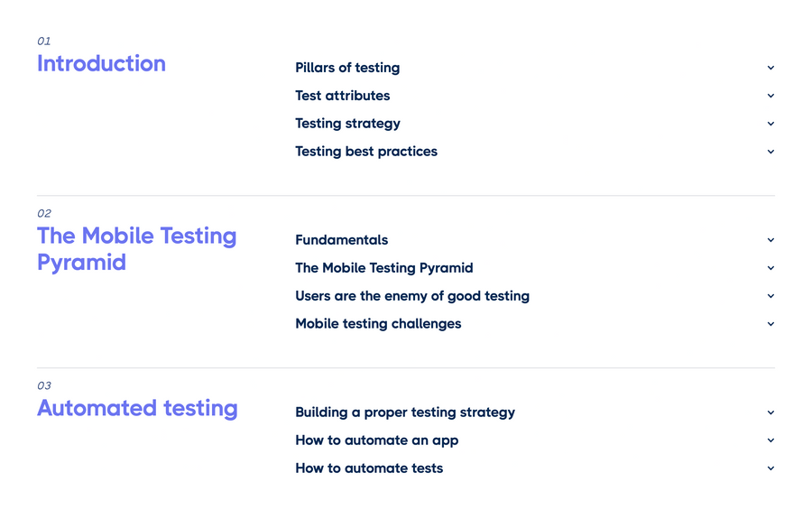
Task: Open chevron next to Testing best practices
Action: (770, 152)
